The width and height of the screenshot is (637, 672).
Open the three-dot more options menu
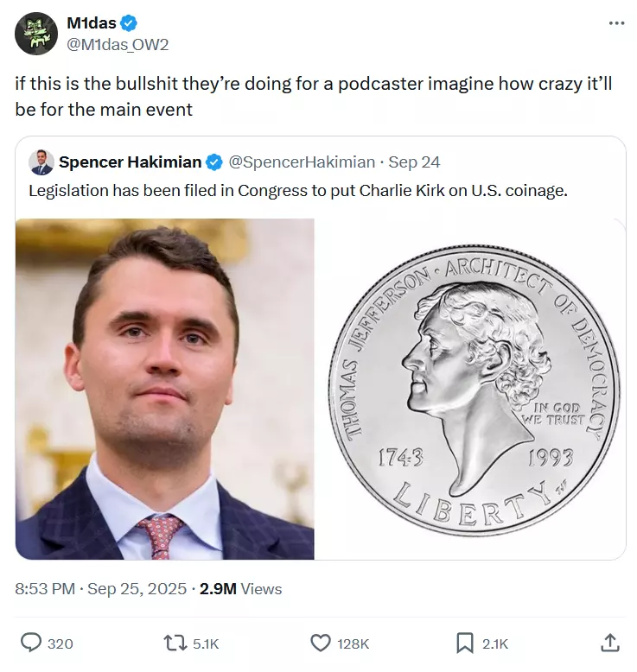tap(616, 23)
